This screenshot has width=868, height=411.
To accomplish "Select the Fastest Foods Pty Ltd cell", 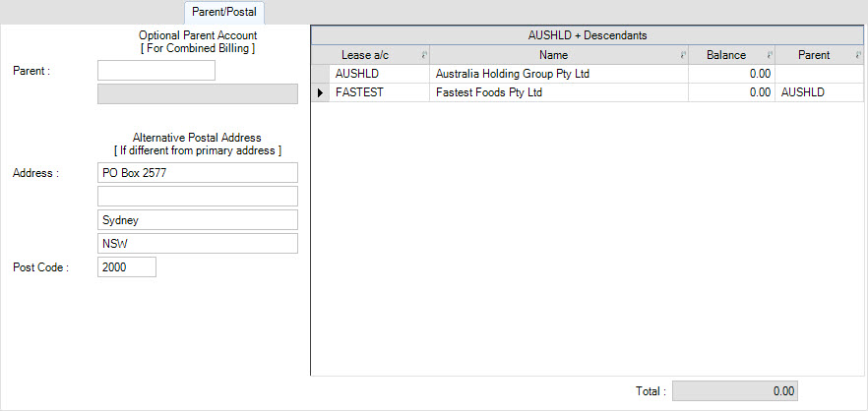I will (x=559, y=93).
